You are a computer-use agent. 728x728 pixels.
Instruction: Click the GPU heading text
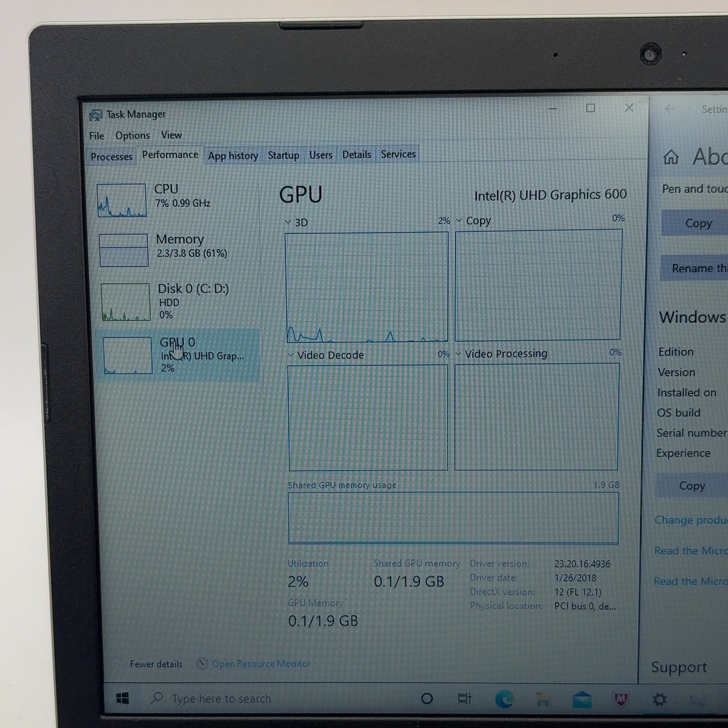(x=300, y=195)
